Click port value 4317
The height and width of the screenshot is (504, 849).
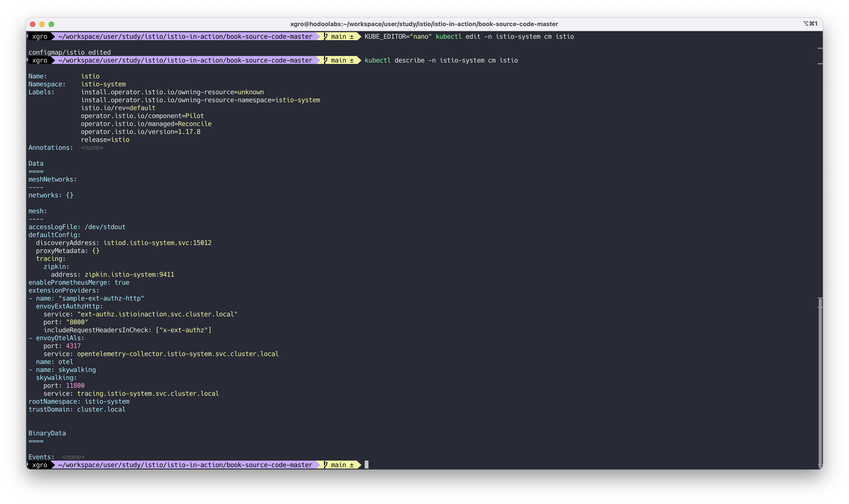click(73, 346)
